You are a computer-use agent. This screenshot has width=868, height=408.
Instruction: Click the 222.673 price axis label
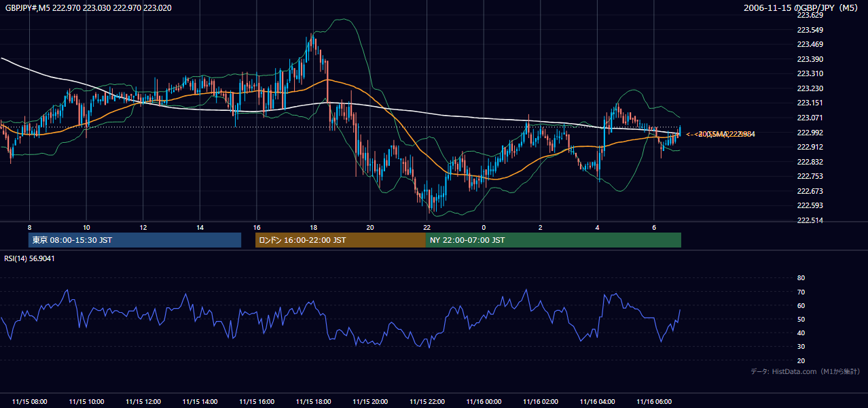pyautogui.click(x=810, y=190)
